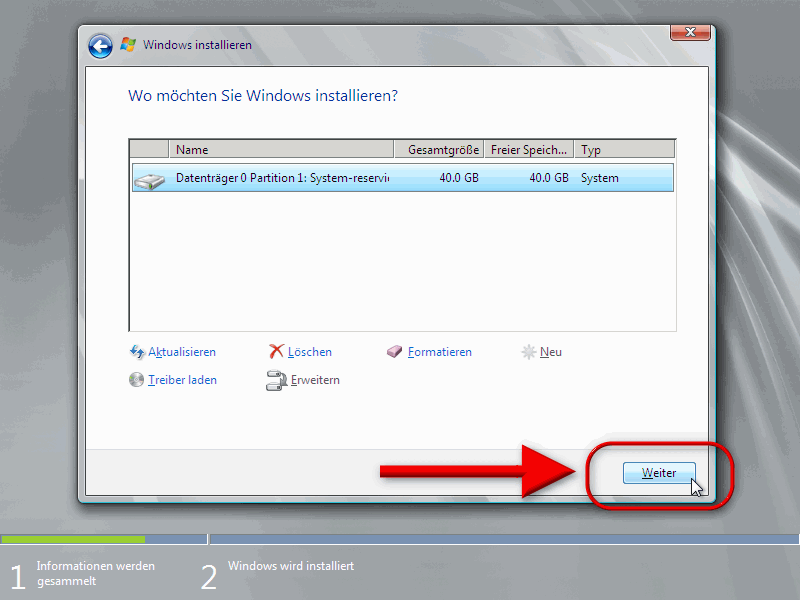The image size is (800, 600).
Task: Click the Aktualisieren refresh icon
Action: (x=137, y=352)
